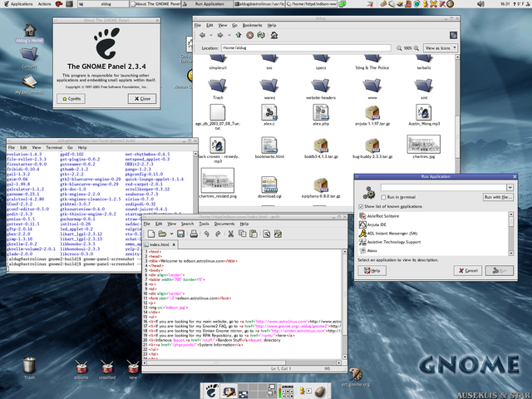Open Replace tool in gedit toolbar
The image size is (532, 399).
(278, 234)
